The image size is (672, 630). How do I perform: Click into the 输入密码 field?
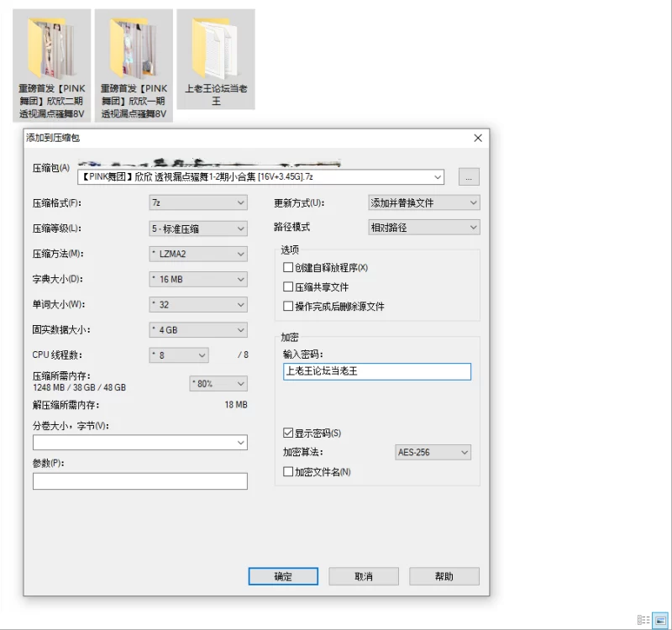[376, 371]
